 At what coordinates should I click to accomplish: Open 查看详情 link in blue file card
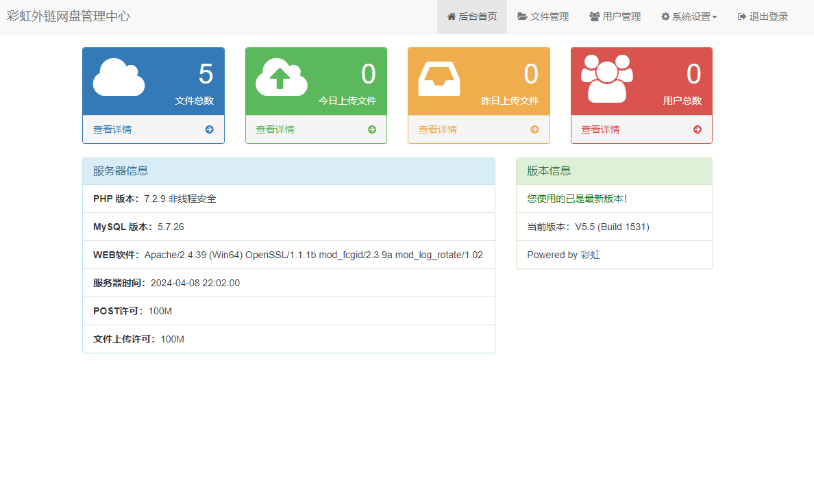[112, 129]
